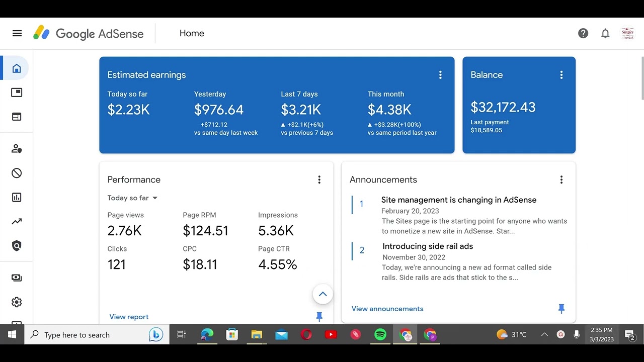Open Task View in the taskbar
The height and width of the screenshot is (362, 644).
click(182, 335)
